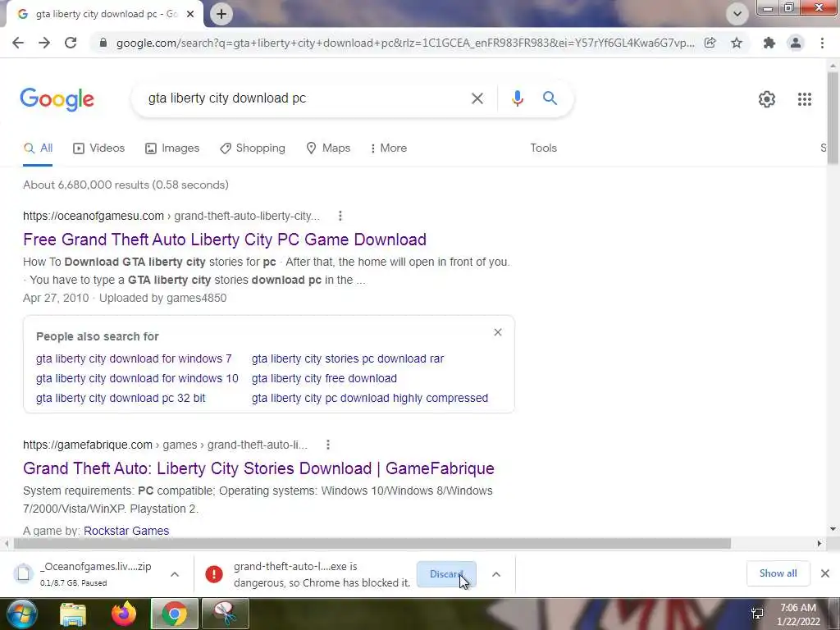The height and width of the screenshot is (630, 840).
Task: Show all downloads
Action: click(x=778, y=573)
